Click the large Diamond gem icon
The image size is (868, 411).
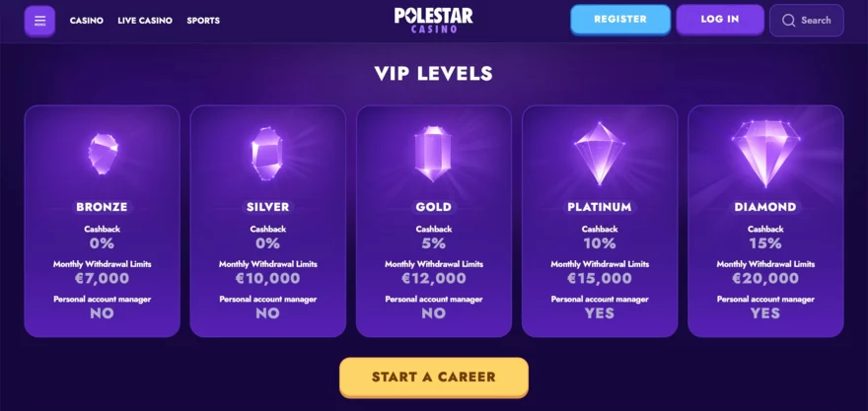(x=765, y=152)
